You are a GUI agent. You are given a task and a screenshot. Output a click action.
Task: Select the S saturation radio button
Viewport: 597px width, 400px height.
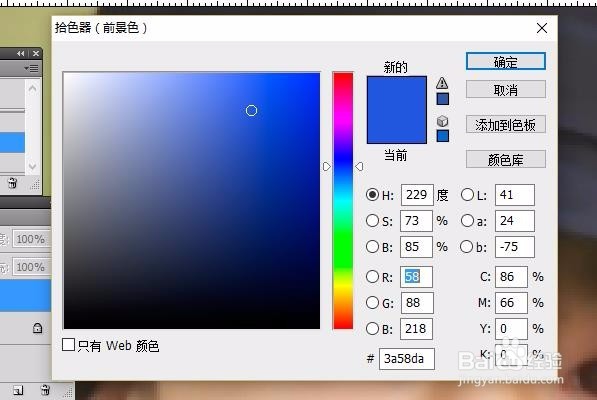coord(372,221)
